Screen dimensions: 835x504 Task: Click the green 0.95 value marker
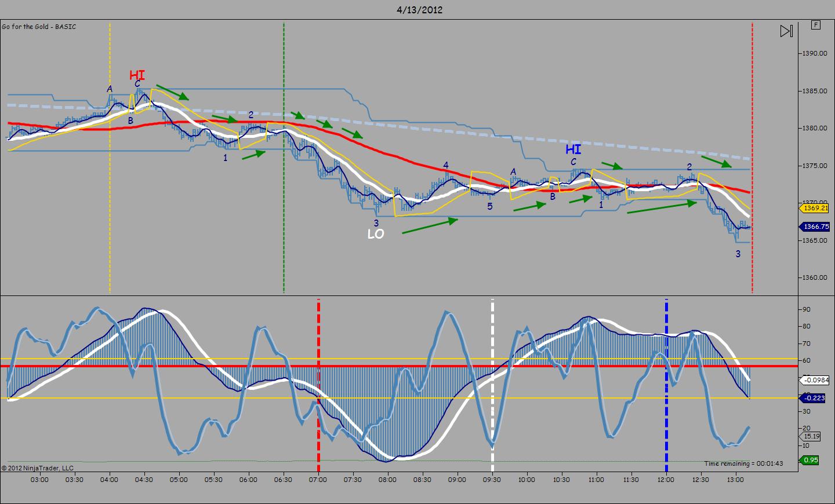pyautogui.click(x=809, y=460)
